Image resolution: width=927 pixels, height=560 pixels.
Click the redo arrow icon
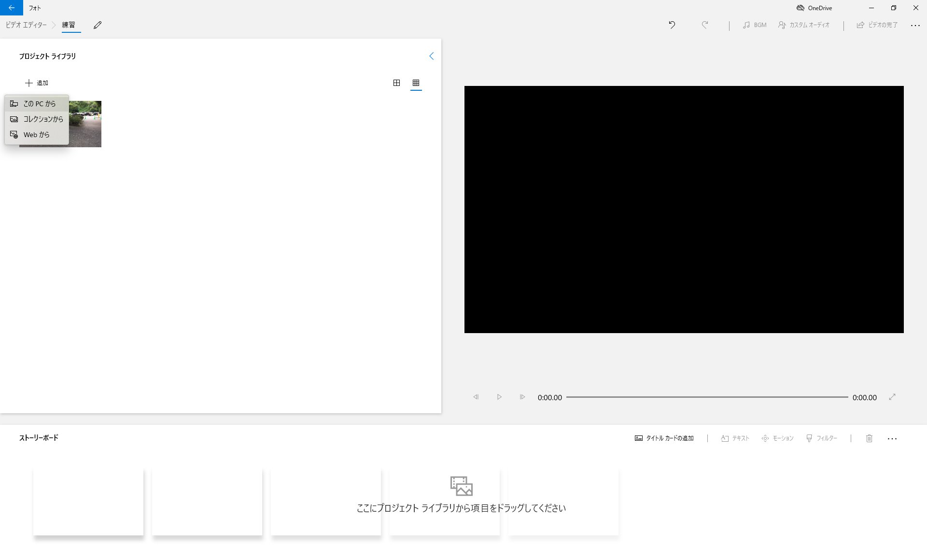coord(705,25)
